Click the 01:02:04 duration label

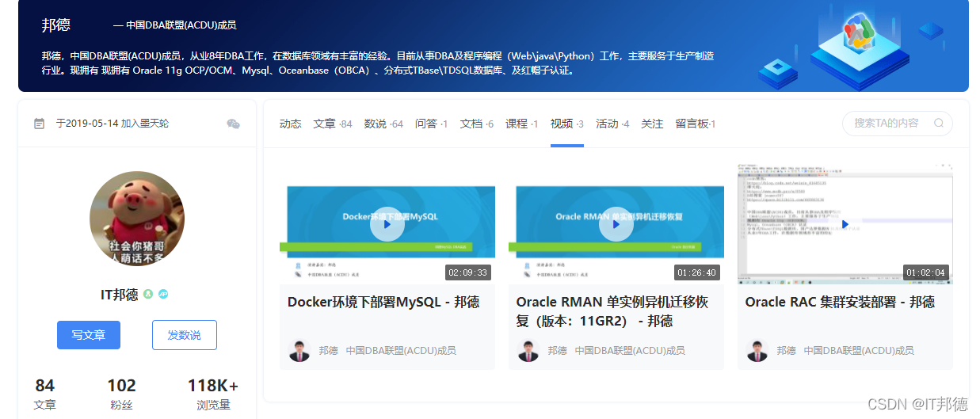pos(925,272)
